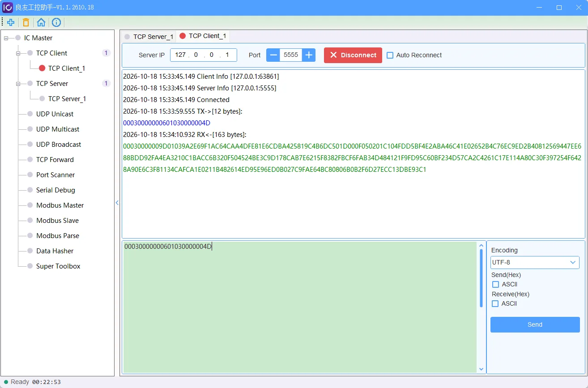The height and width of the screenshot is (388, 588).
Task: Click the minus button beside port 5555
Action: (x=273, y=55)
